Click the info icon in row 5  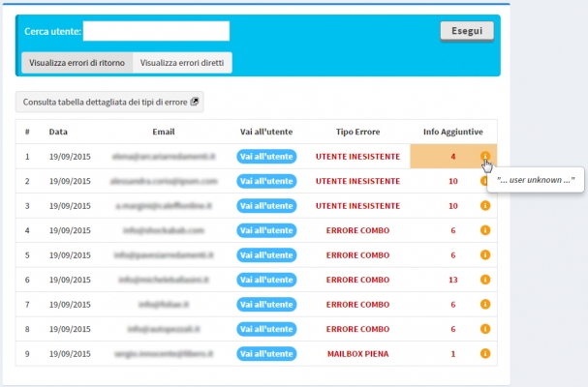(485, 255)
